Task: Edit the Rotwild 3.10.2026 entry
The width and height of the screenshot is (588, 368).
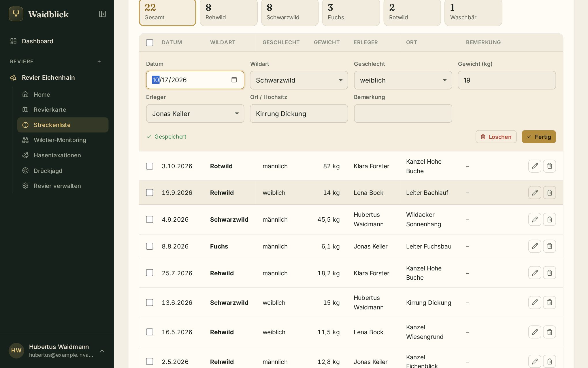Action: pos(535,166)
